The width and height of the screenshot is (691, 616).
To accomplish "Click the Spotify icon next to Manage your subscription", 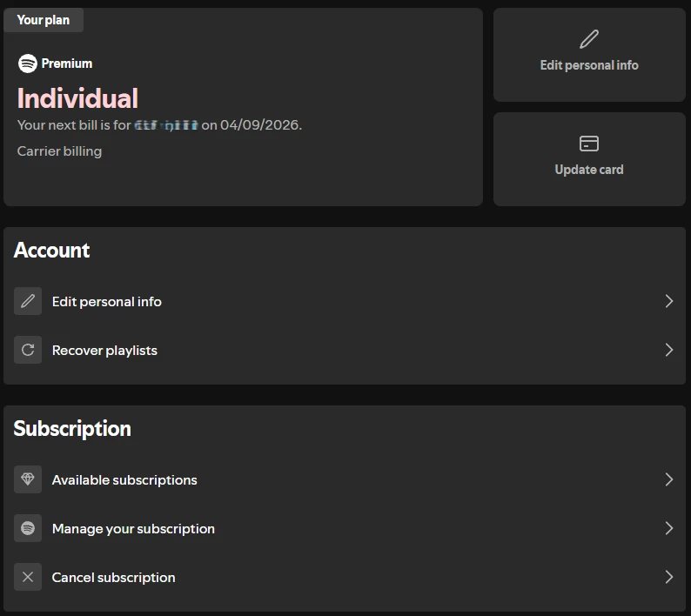I will 28,528.
